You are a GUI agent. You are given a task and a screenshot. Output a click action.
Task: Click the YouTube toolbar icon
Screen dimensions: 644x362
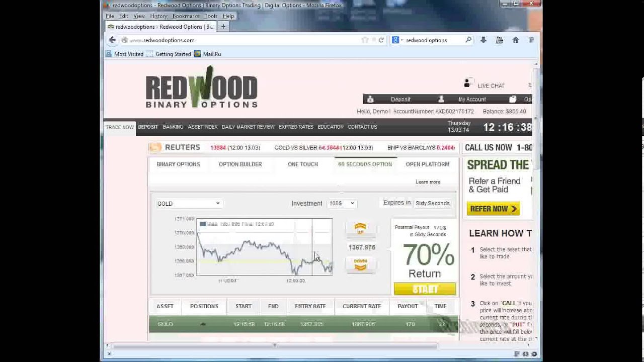[x=500, y=40]
